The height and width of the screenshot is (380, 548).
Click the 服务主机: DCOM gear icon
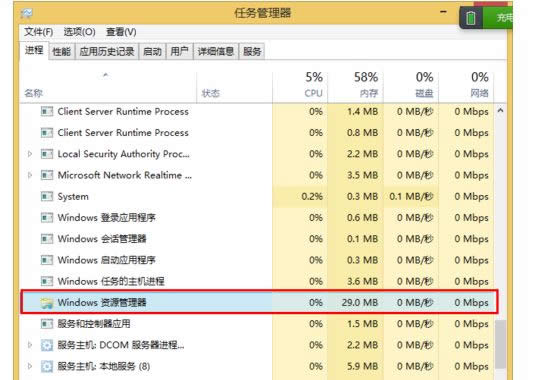pos(47,345)
